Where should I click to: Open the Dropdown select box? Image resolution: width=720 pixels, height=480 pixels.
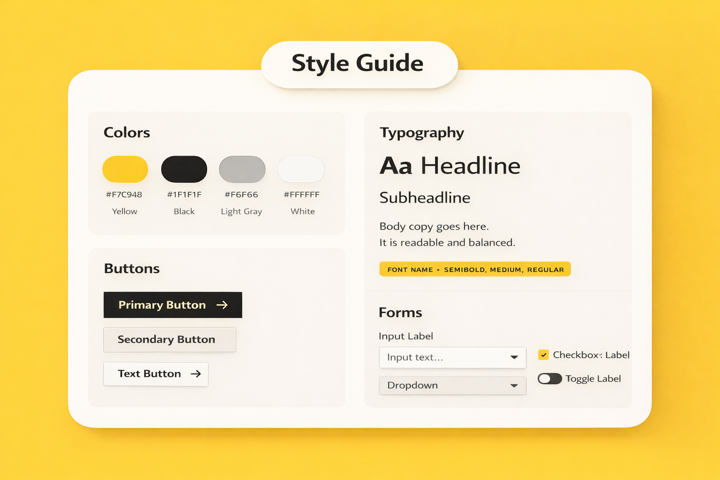pyautogui.click(x=452, y=385)
